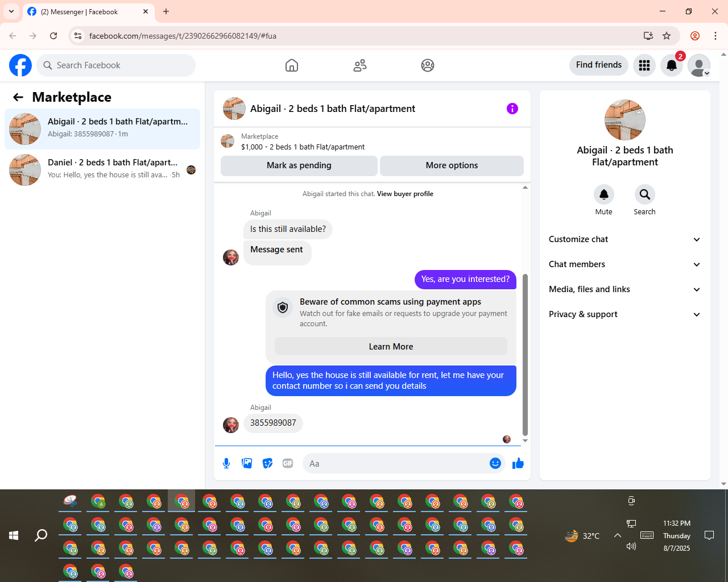Open the Facebook Home icon

click(x=292, y=65)
